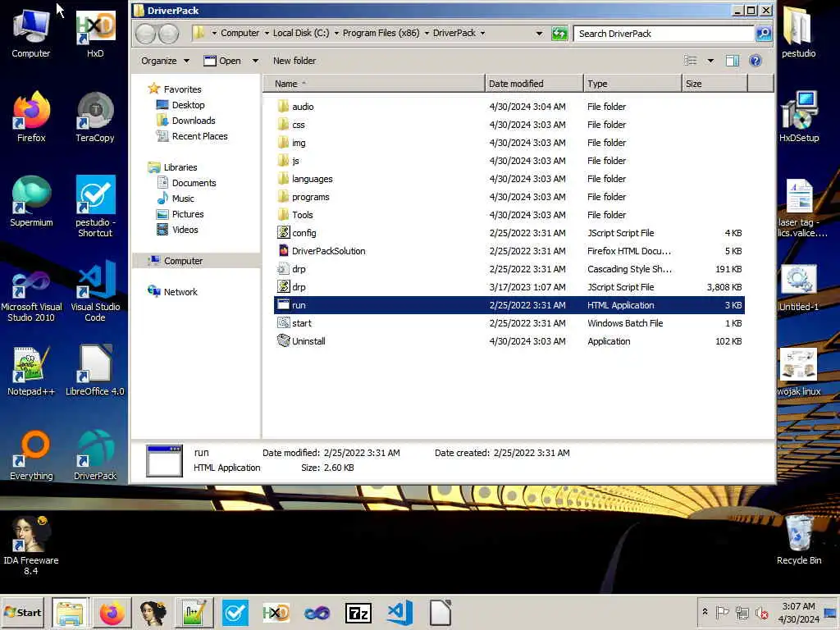Click the change view icon

pos(691,61)
